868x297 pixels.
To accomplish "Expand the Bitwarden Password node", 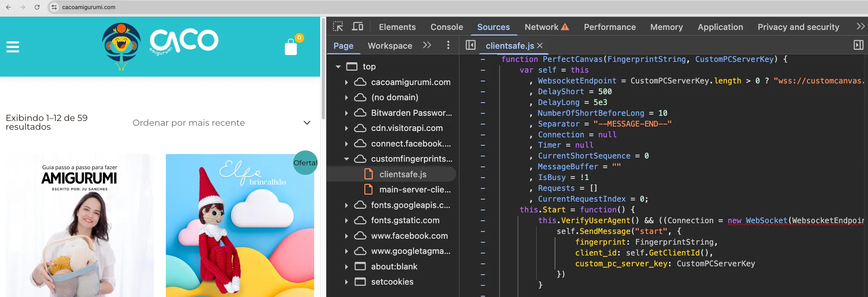I will point(346,113).
